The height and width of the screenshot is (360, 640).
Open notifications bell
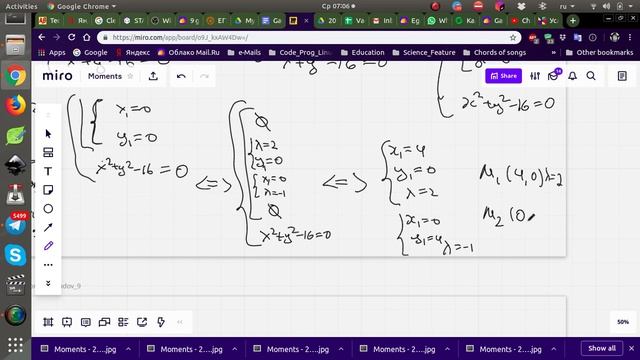click(573, 76)
